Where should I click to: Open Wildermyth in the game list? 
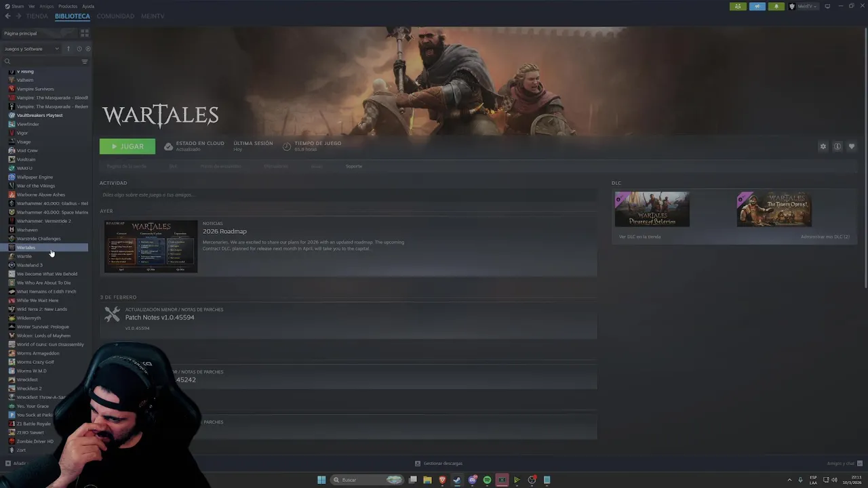[x=28, y=318]
